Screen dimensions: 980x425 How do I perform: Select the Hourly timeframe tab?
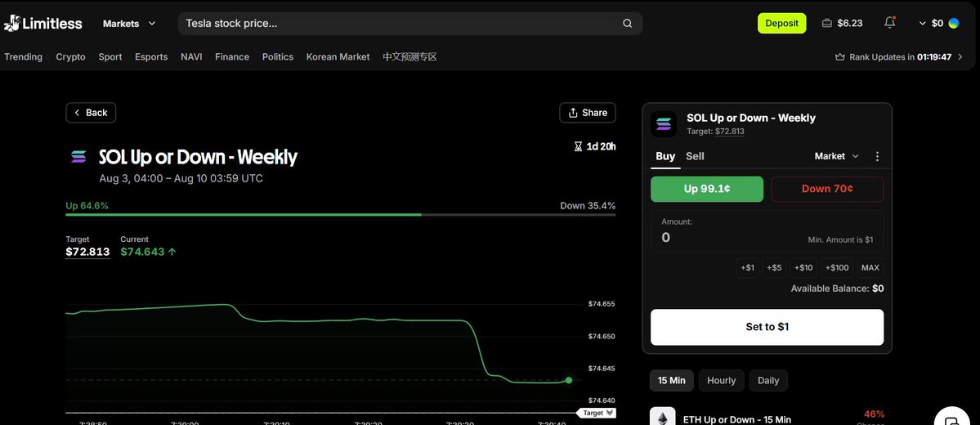click(x=721, y=380)
